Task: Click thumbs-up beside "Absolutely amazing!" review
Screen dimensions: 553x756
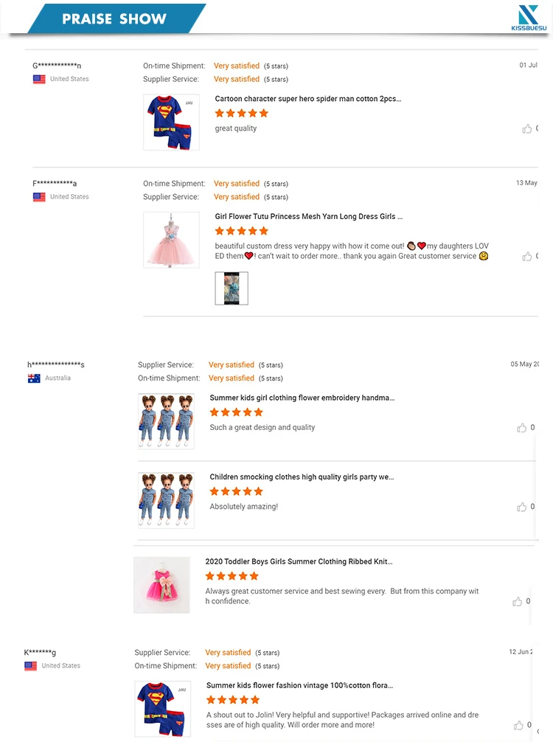Action: 522,507
